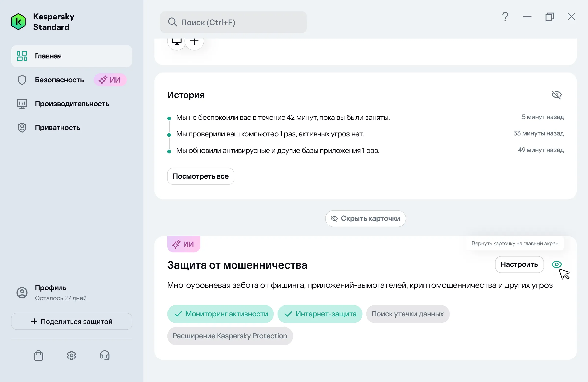Click the Настроить button
Viewport: 588px width, 382px height.
coord(519,264)
